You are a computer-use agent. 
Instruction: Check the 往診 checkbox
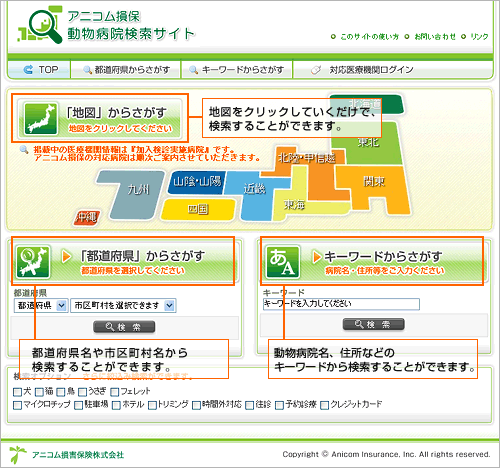(x=250, y=405)
